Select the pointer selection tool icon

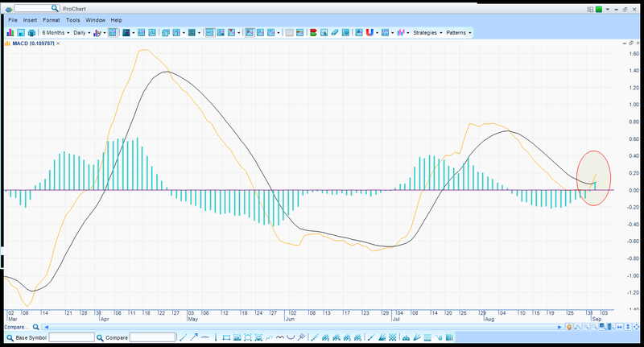point(324,32)
